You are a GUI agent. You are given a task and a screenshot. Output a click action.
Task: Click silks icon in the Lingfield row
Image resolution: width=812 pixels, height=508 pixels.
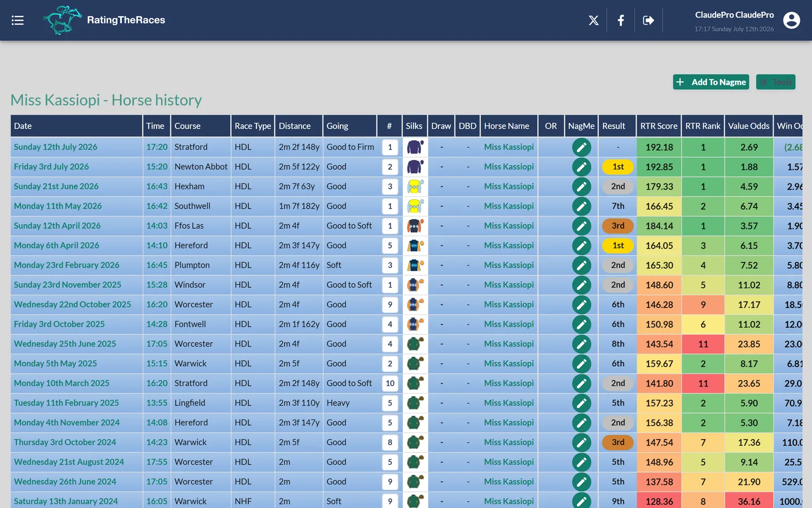coord(415,403)
